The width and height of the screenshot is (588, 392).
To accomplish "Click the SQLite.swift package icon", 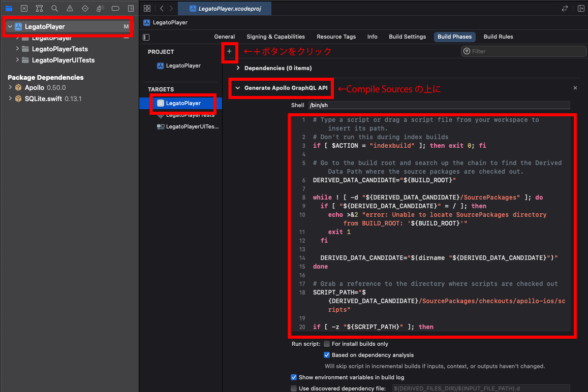I will tap(18, 99).
